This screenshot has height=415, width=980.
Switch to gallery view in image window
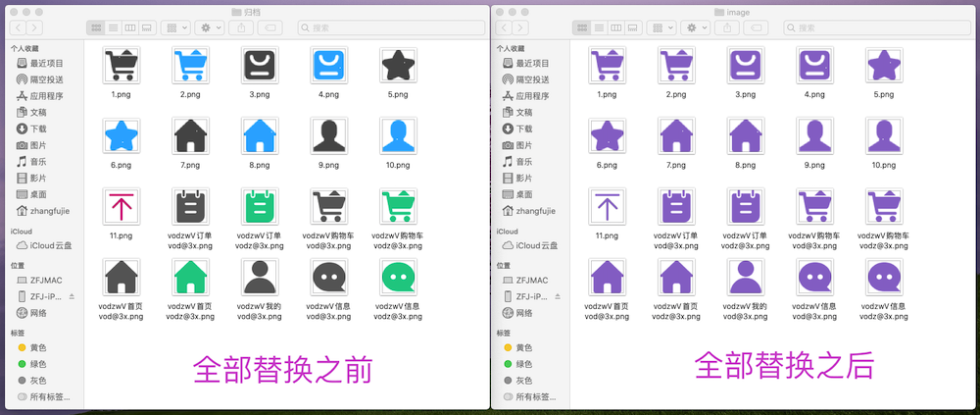tap(632, 27)
